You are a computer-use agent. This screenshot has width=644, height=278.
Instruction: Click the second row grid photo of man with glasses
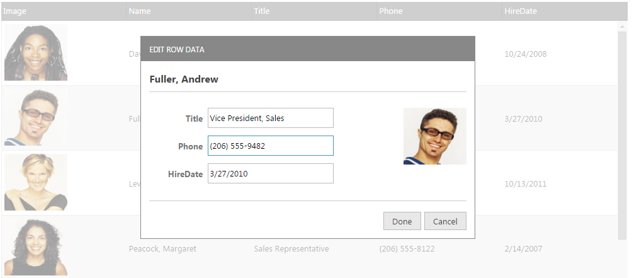[36, 118]
